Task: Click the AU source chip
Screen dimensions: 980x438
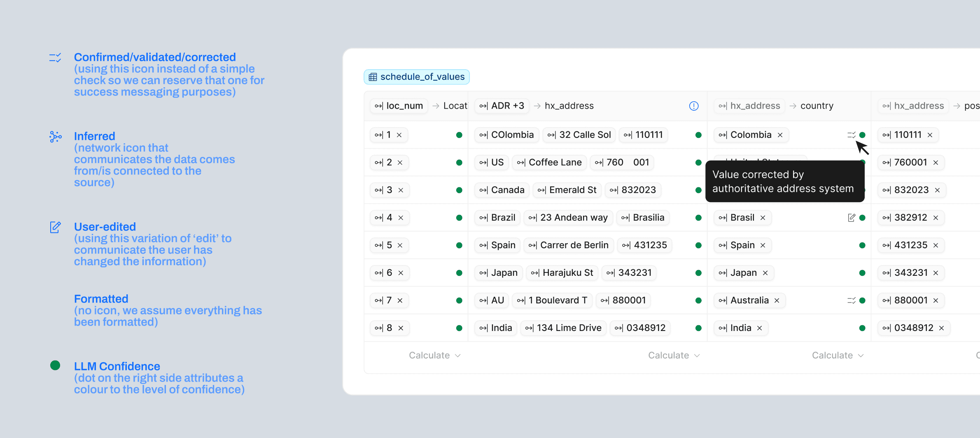Action: [x=492, y=301]
